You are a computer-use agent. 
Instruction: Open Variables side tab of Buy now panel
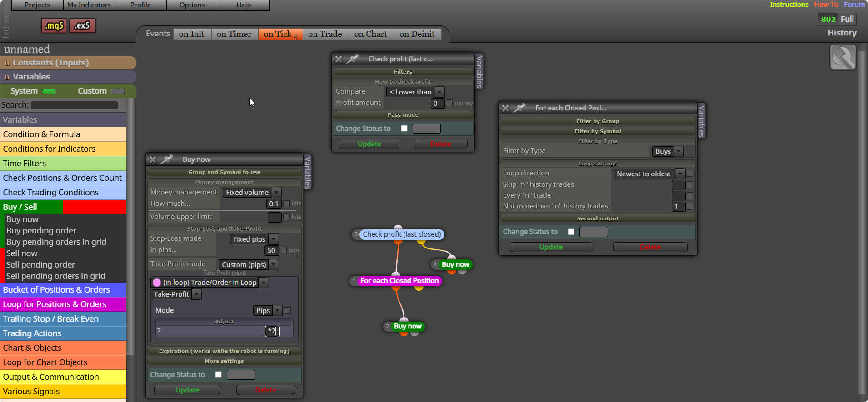(308, 172)
